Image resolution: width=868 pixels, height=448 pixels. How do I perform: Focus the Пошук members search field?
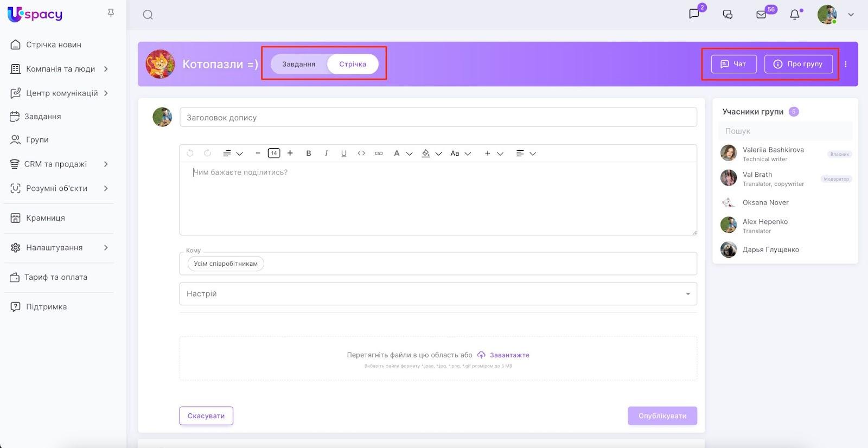[x=786, y=131]
